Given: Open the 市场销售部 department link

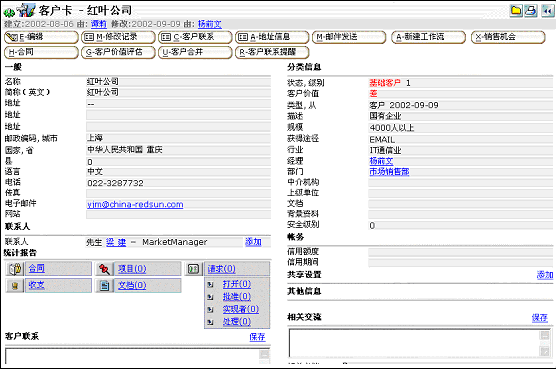Looking at the screenshot, I should point(389,172).
